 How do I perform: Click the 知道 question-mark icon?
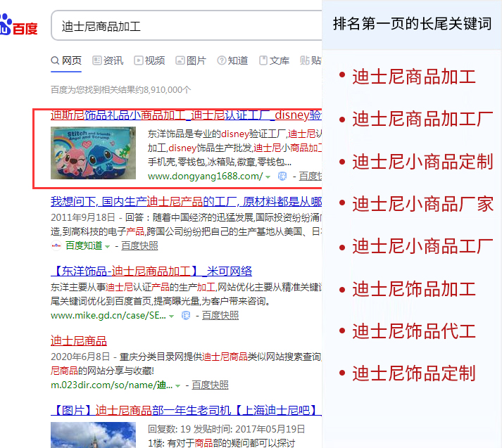[222, 60]
